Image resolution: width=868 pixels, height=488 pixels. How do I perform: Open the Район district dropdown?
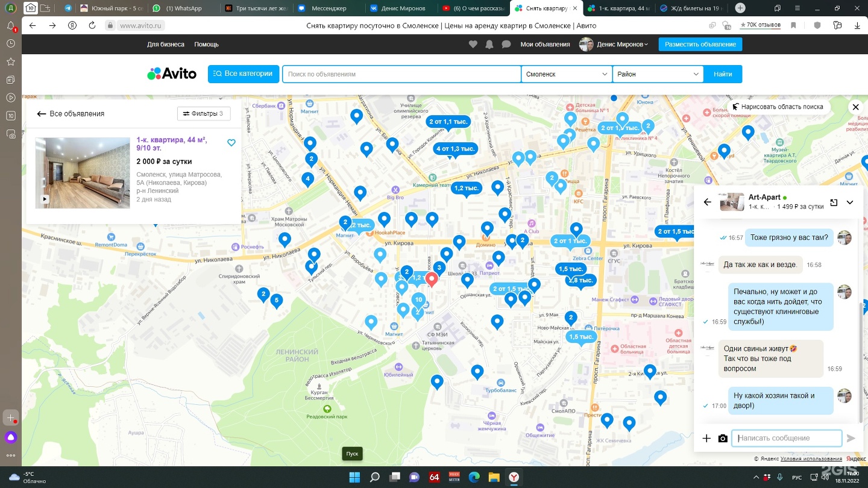pyautogui.click(x=658, y=74)
